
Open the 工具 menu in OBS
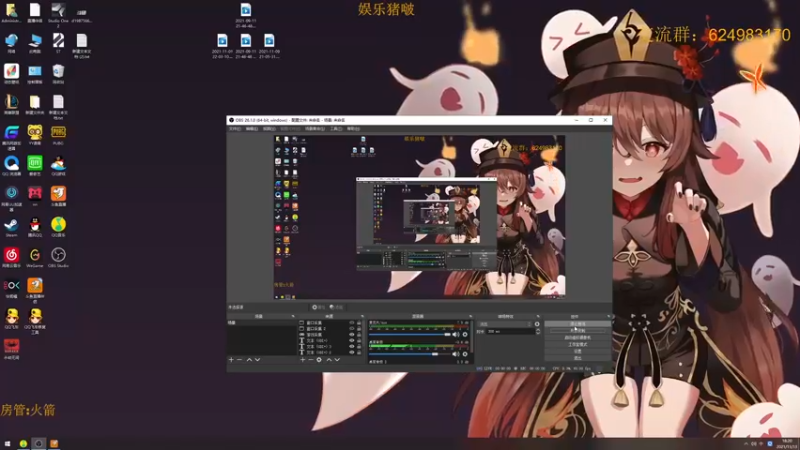(336, 129)
